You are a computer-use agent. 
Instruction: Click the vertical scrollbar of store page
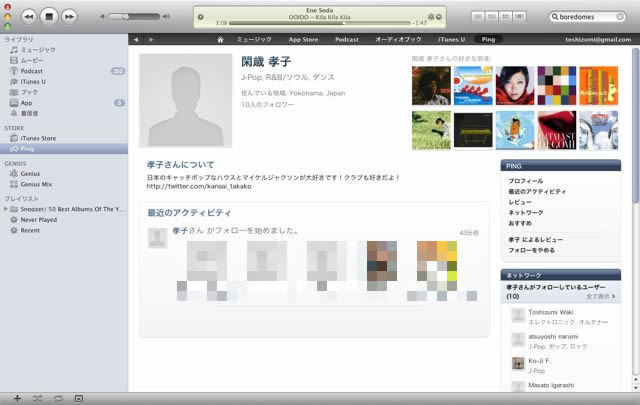point(636,125)
